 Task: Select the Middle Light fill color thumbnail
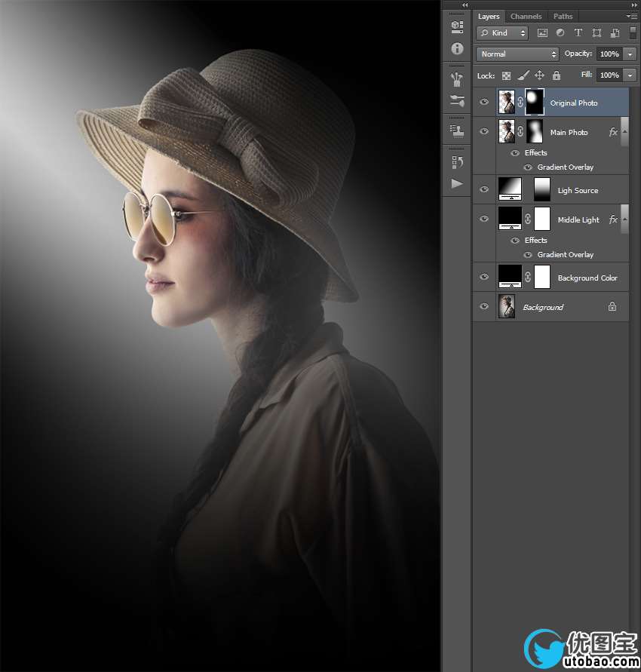point(510,219)
